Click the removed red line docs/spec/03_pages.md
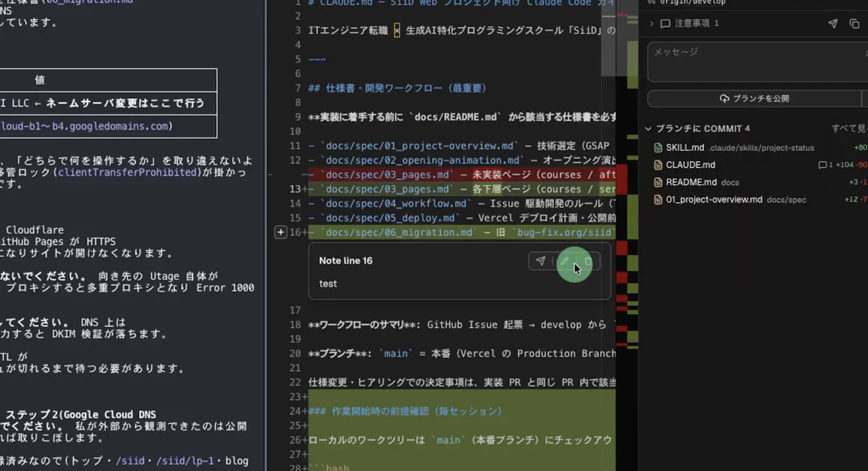Viewport: 868px width, 471px height. point(462,175)
